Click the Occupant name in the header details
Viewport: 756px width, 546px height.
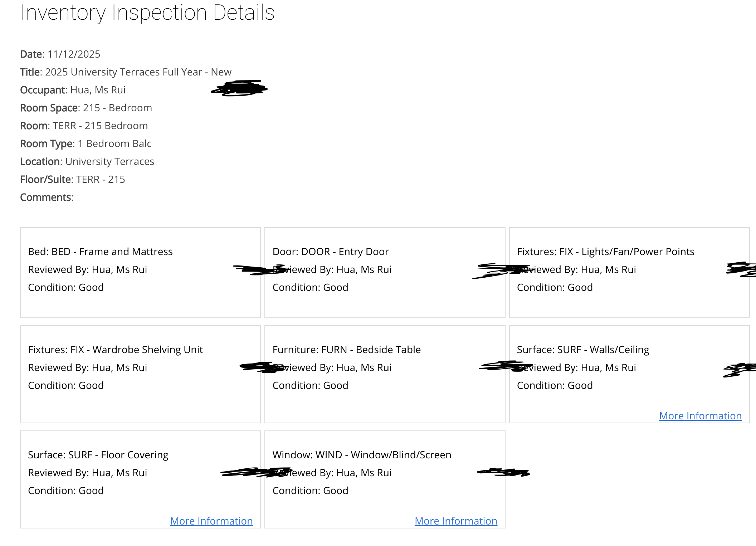[98, 90]
